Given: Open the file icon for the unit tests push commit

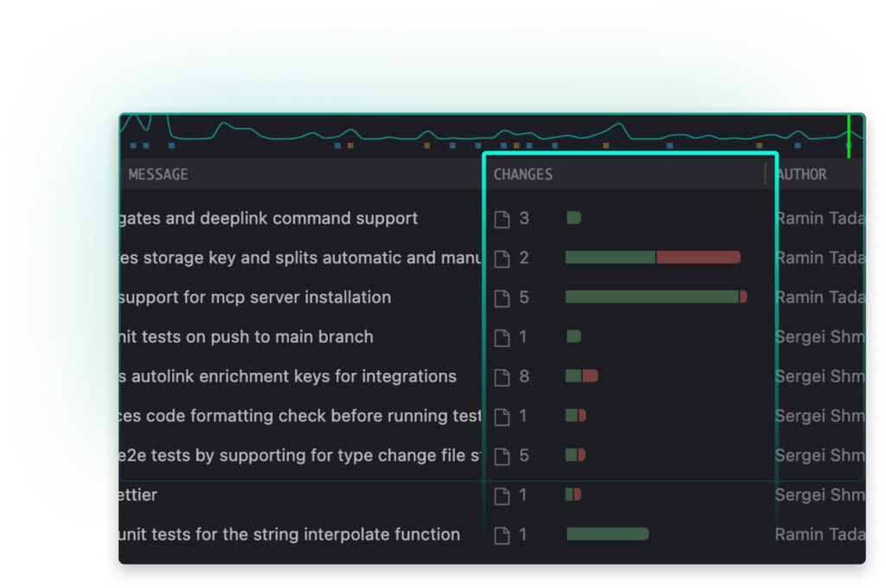Looking at the screenshot, I should click(x=501, y=336).
